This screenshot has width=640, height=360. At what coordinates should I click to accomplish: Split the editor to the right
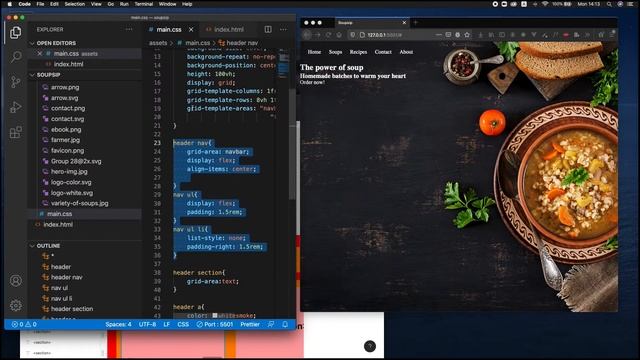tap(268, 29)
